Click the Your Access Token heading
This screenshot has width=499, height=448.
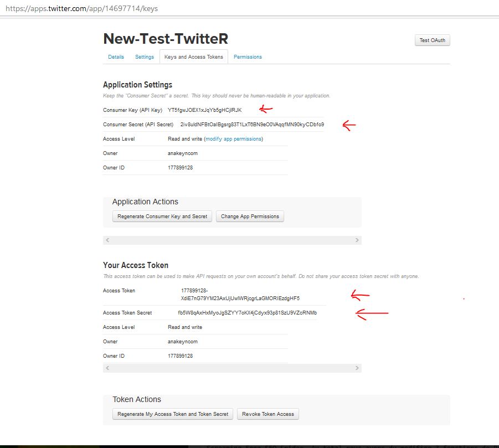click(x=136, y=265)
